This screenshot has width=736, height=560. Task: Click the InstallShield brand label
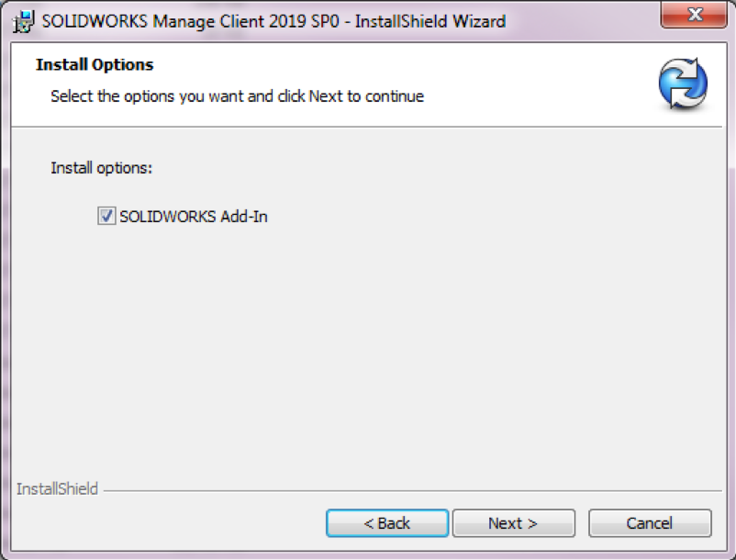(x=57, y=489)
